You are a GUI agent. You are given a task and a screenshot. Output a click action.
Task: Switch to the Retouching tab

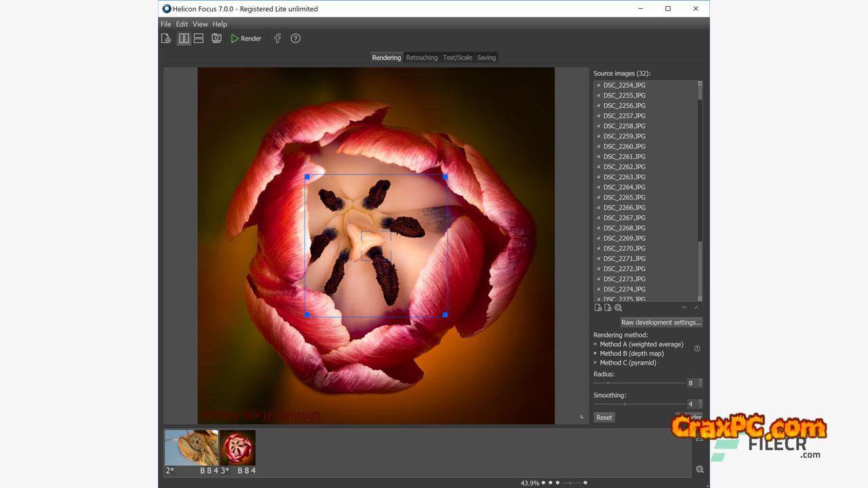tap(422, 58)
